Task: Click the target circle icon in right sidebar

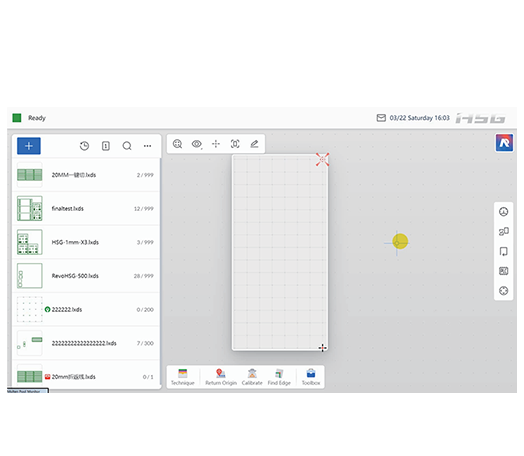Action: (503, 291)
